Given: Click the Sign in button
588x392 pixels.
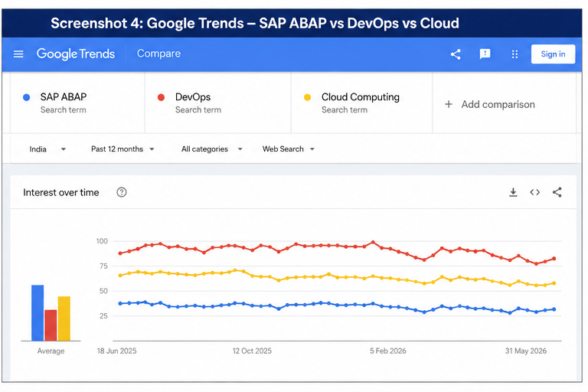Looking at the screenshot, I should pyautogui.click(x=553, y=54).
